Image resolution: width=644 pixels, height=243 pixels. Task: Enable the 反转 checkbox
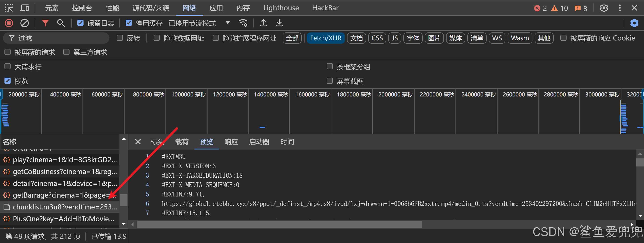coord(120,38)
